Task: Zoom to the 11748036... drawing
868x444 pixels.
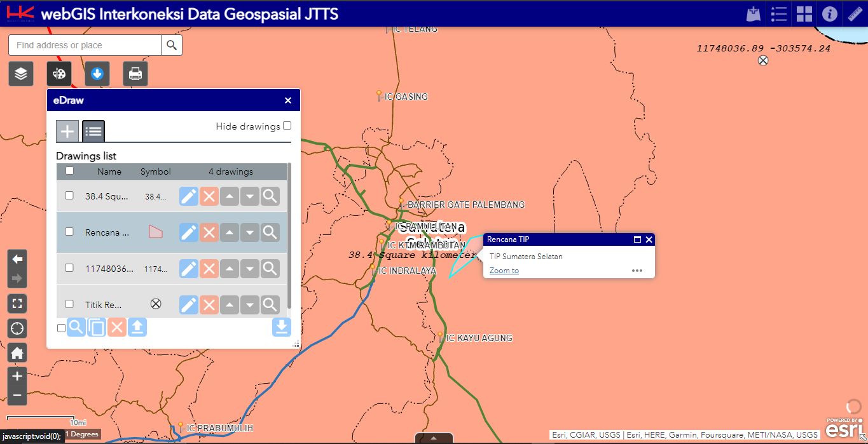Action: (270, 269)
